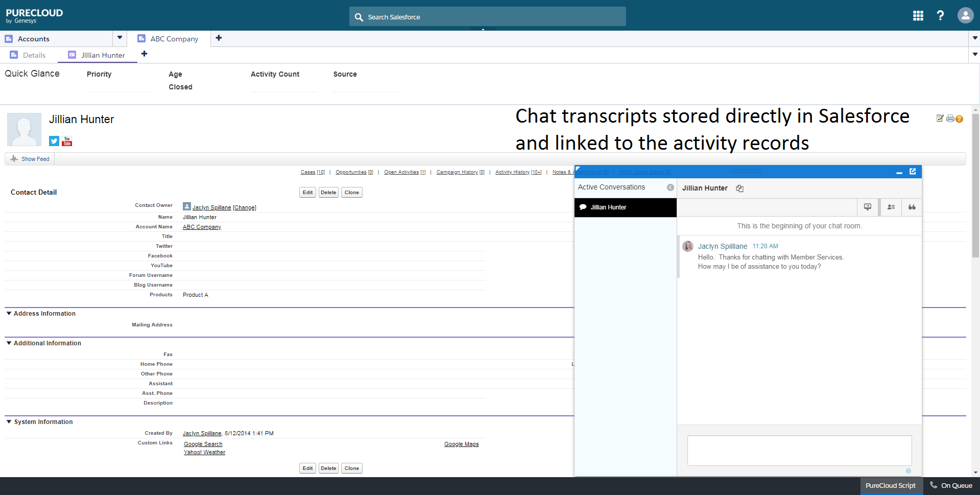Open Jillian Hunter's Twitter icon
The image size is (980, 495).
pyautogui.click(x=54, y=141)
